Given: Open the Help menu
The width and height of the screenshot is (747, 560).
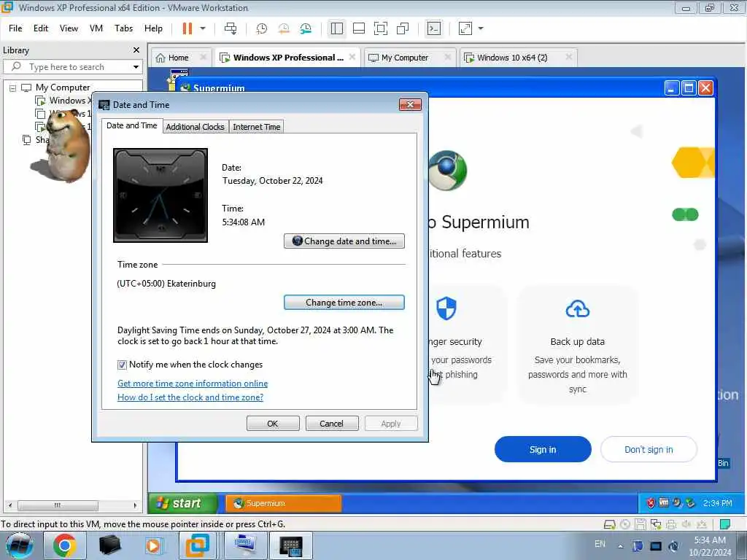Looking at the screenshot, I should [153, 28].
